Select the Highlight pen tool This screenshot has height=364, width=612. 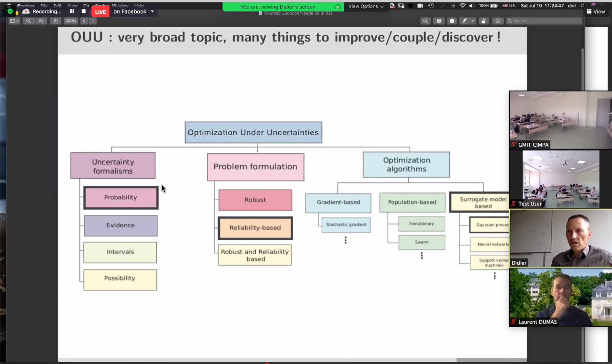click(464, 21)
